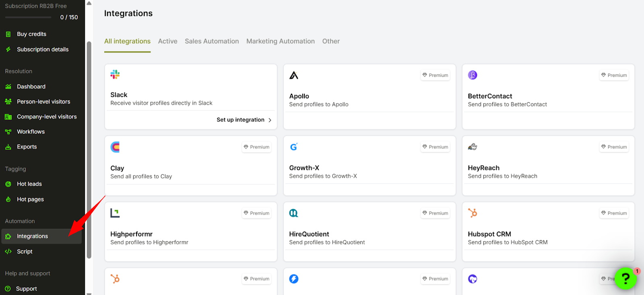
Task: Open Buy credits in the sidebar
Action: tap(31, 34)
